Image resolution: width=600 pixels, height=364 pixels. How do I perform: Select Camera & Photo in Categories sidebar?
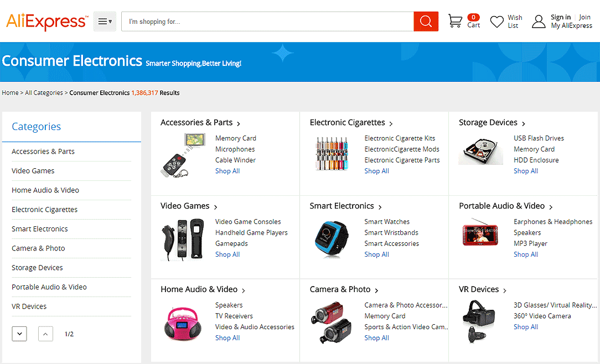coord(38,248)
